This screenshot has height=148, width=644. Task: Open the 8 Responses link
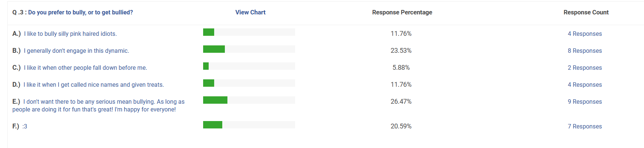pyautogui.click(x=585, y=51)
